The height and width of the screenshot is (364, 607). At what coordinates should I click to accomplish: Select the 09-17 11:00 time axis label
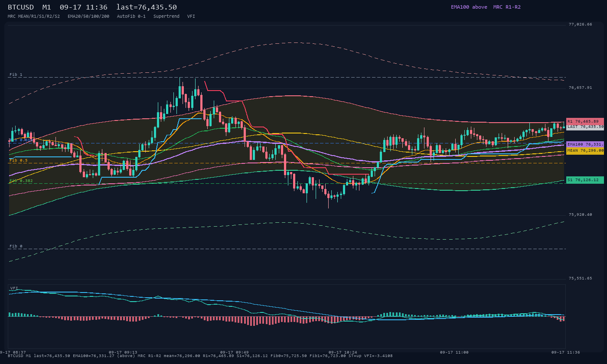[454, 352]
